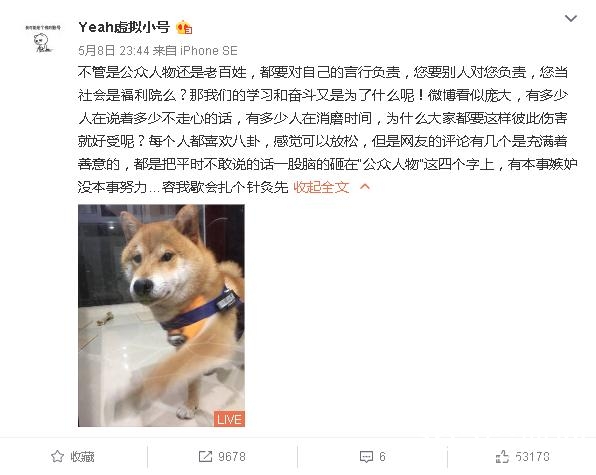596x475 pixels.
Task: Click the 收藏 label
Action: (x=82, y=456)
